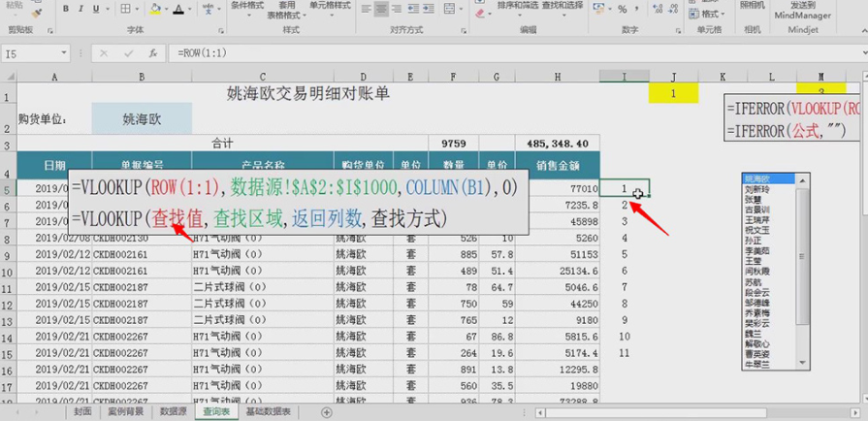Click the list box scroll up arrow
This screenshot has height=421, width=868.
coord(803,179)
